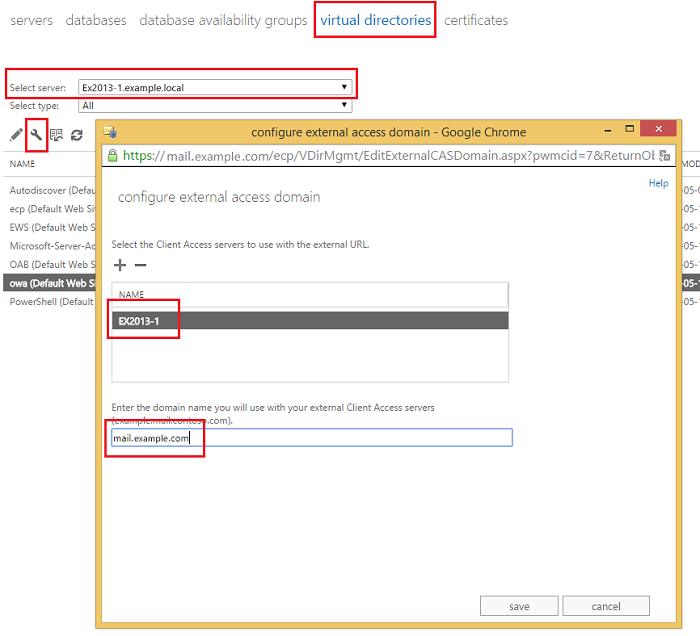Click the save button

(519, 606)
